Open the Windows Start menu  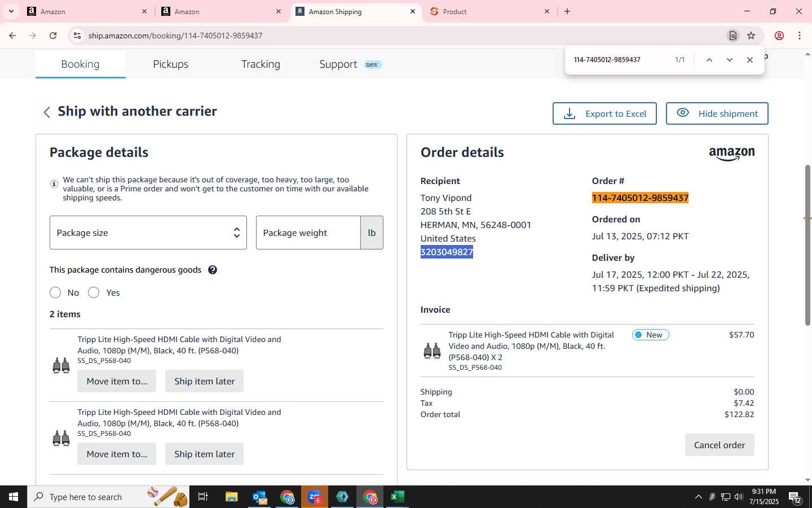point(14,497)
